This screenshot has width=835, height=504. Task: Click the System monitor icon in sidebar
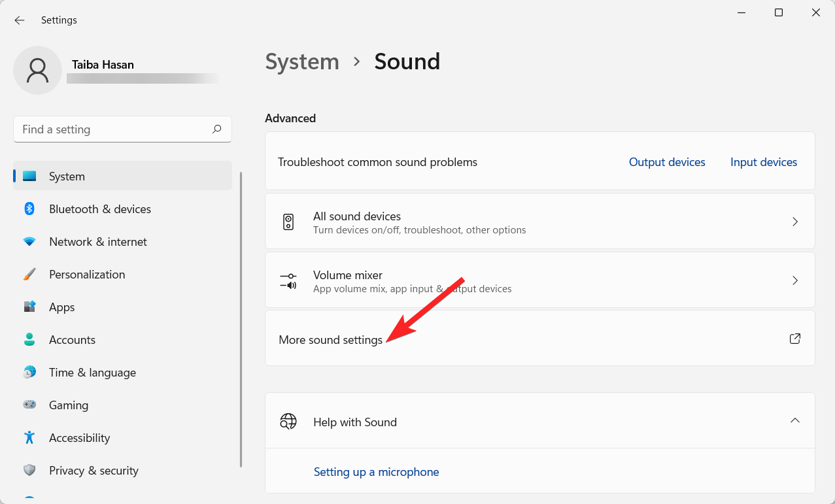[x=29, y=176]
